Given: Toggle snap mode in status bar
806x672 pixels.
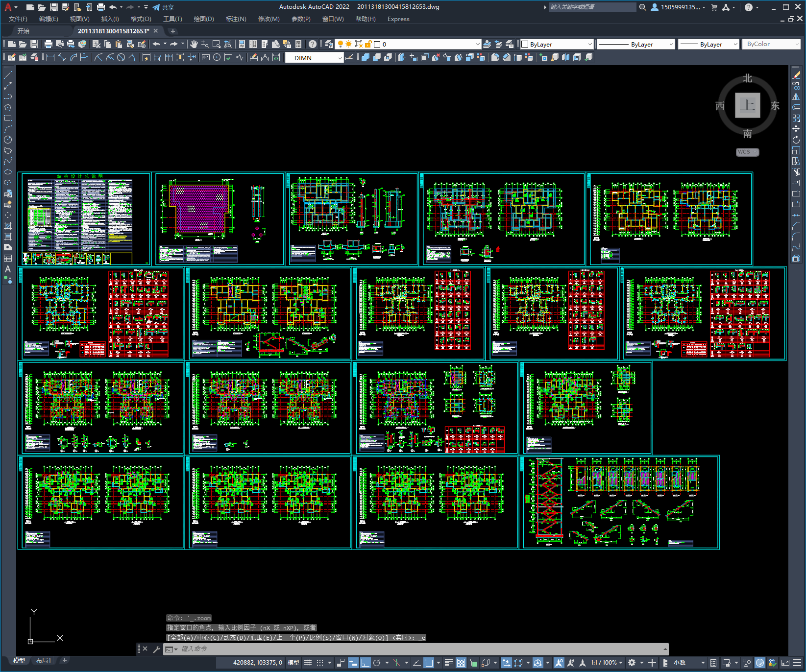Looking at the screenshot, I should [320, 662].
